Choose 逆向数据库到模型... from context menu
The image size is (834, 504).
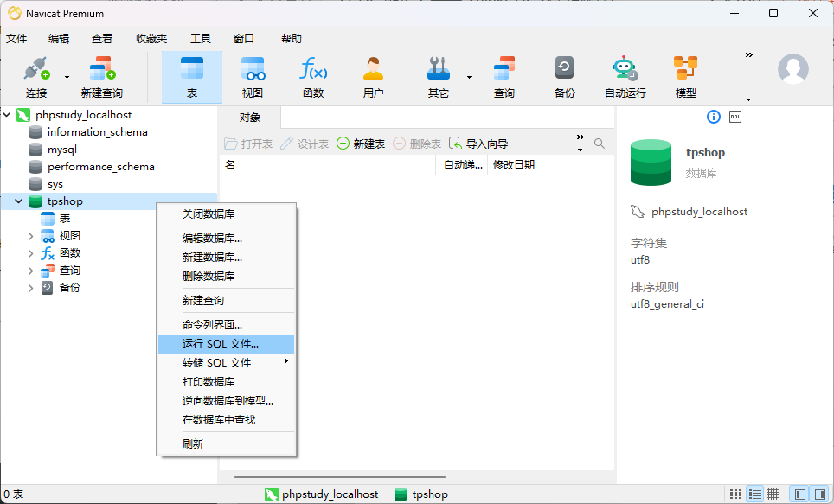[x=226, y=401]
